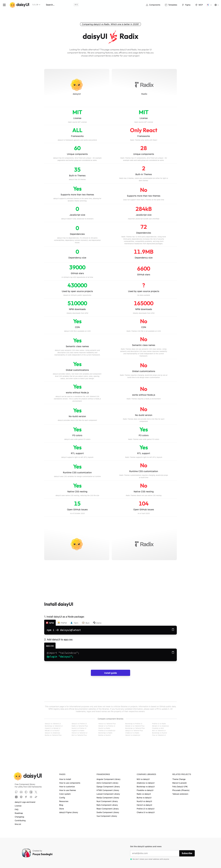
Task: Open the theme switcher dropdown
Action: (x=209, y=5)
